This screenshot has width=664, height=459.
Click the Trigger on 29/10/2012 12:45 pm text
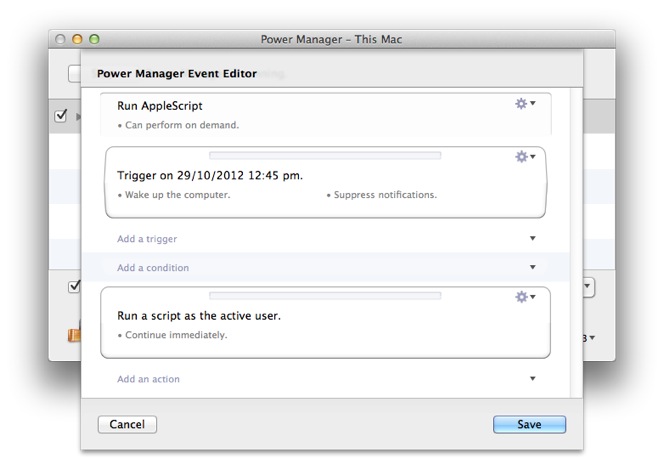pos(210,176)
